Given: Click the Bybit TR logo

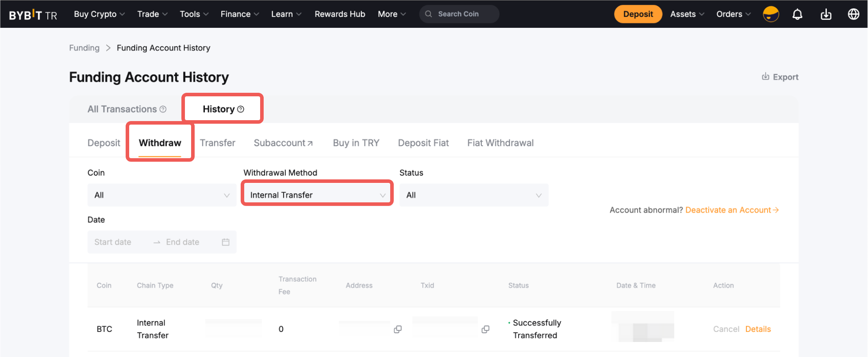Looking at the screenshot, I should click(x=33, y=15).
